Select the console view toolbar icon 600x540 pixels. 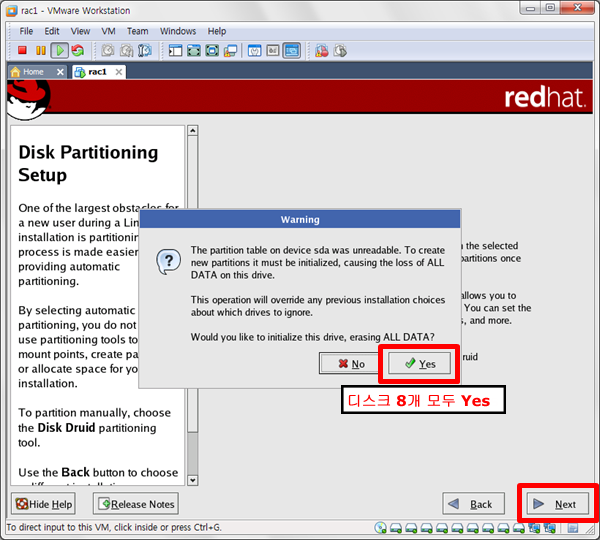coord(292,50)
